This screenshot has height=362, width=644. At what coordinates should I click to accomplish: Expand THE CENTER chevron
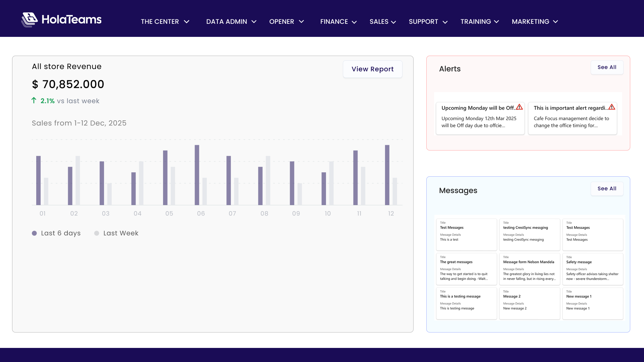(x=187, y=22)
